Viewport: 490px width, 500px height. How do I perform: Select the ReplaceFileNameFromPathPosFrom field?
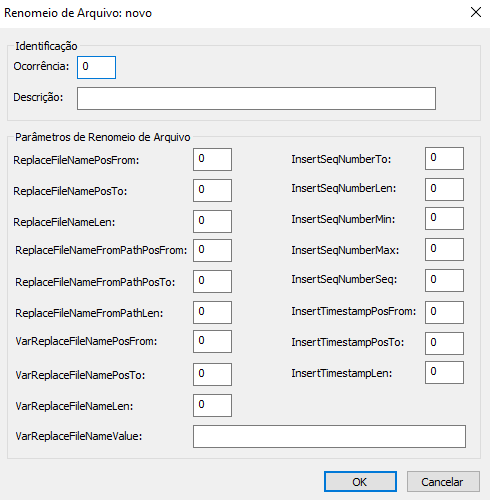[x=212, y=250]
